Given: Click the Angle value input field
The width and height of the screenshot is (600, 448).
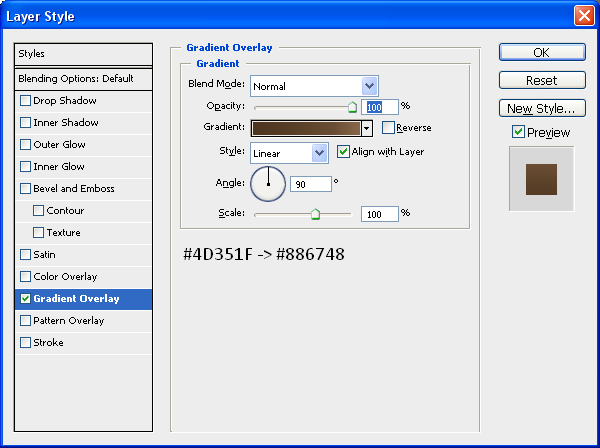Looking at the screenshot, I should pyautogui.click(x=310, y=184).
